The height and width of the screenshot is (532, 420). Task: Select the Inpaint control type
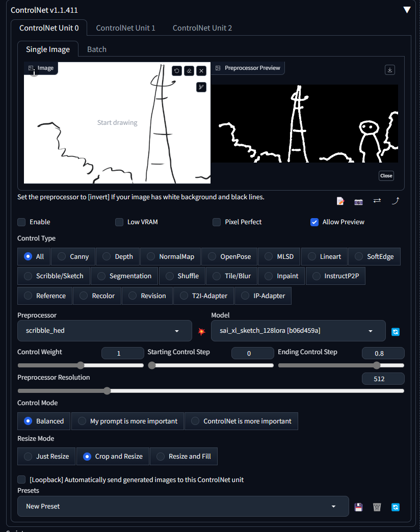pyautogui.click(x=282, y=276)
